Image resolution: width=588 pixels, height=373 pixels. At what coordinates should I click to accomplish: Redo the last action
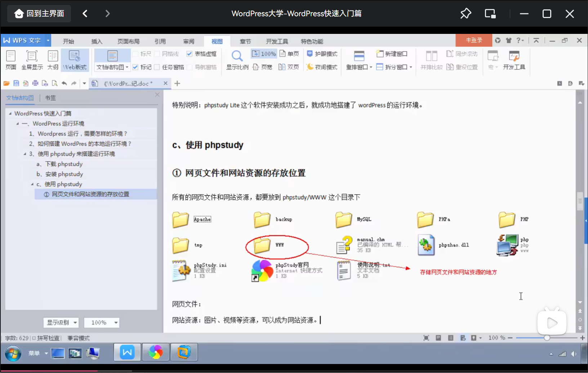point(74,83)
